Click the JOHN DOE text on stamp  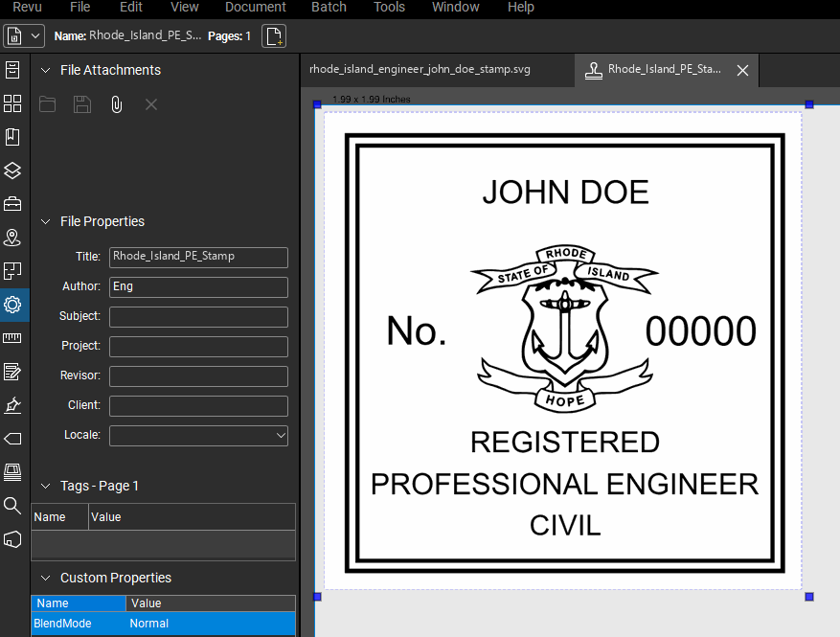[565, 193]
